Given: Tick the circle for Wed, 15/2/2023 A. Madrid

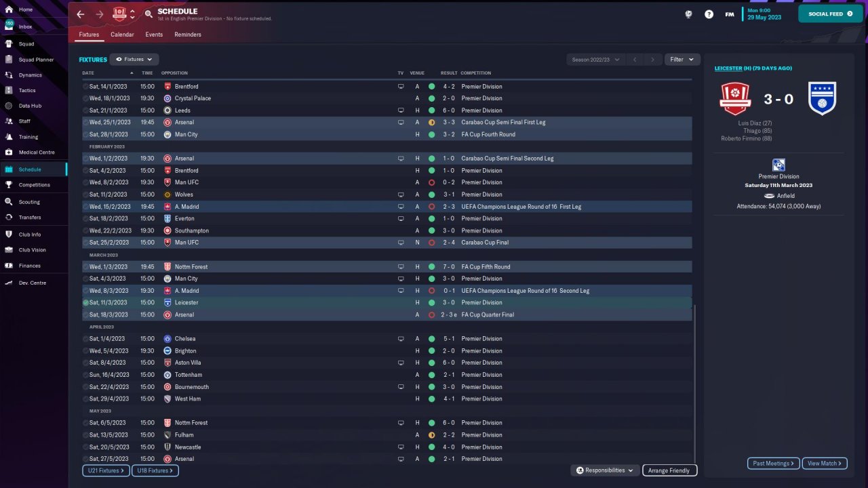Looking at the screenshot, I should [85, 207].
